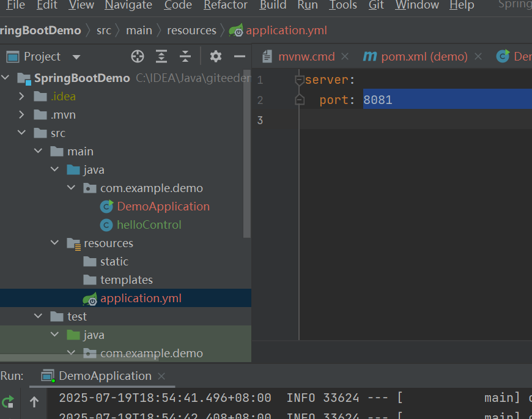The width and height of the screenshot is (532, 419).
Task: Click the fold marker beside server: line
Action: (x=299, y=80)
